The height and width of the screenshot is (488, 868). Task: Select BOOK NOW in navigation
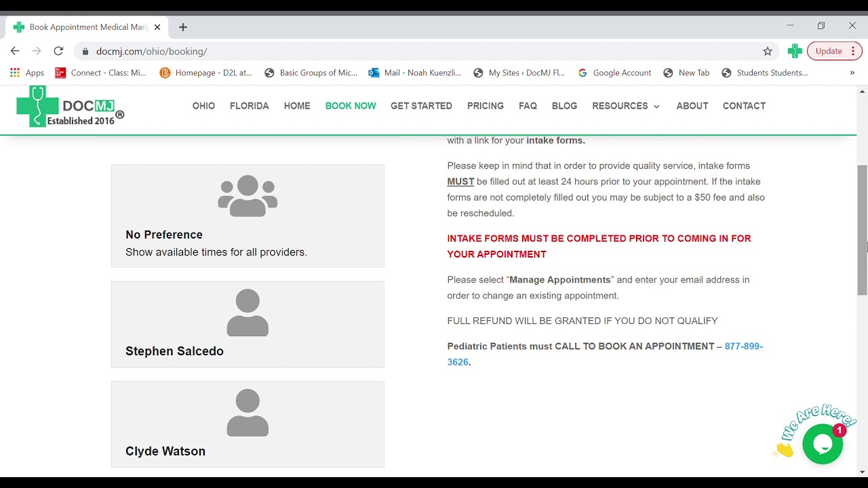tap(351, 106)
